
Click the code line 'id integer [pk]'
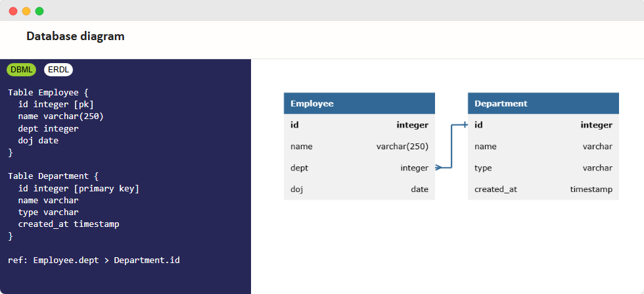click(x=56, y=105)
